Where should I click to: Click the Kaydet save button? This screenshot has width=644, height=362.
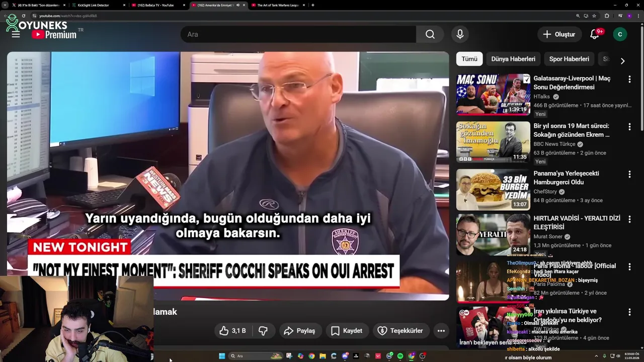point(347,330)
